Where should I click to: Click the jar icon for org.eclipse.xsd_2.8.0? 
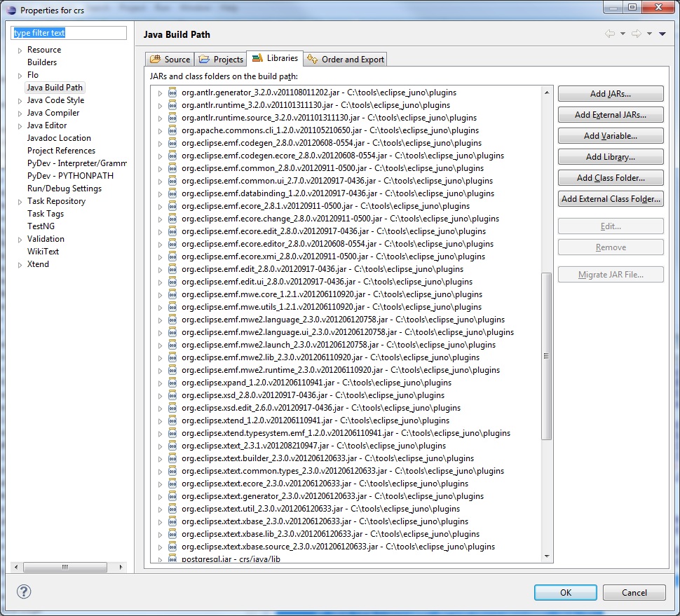[172, 395]
